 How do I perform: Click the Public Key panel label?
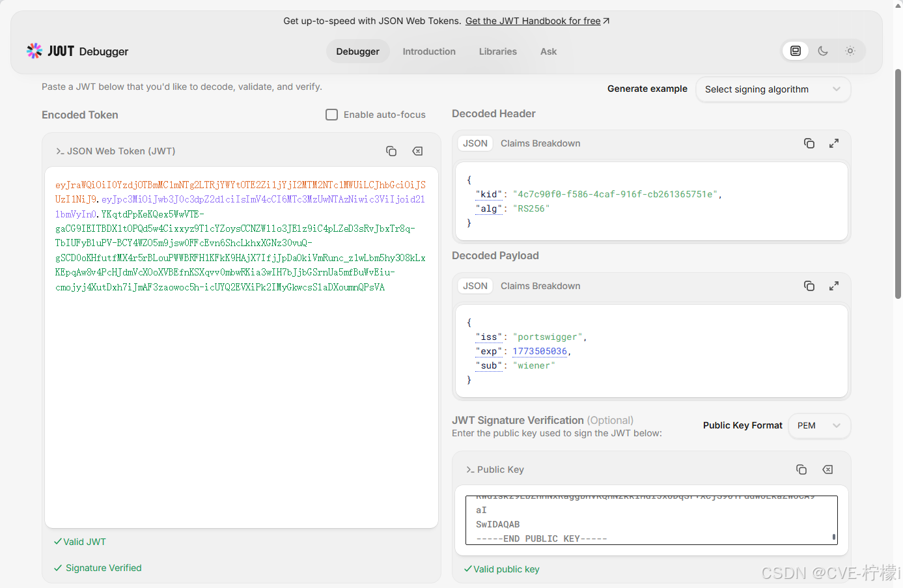tap(495, 469)
